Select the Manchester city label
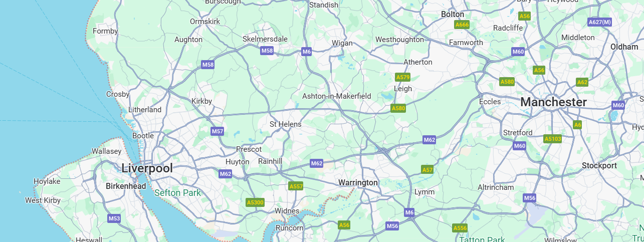The height and width of the screenshot is (242, 644). (553, 102)
